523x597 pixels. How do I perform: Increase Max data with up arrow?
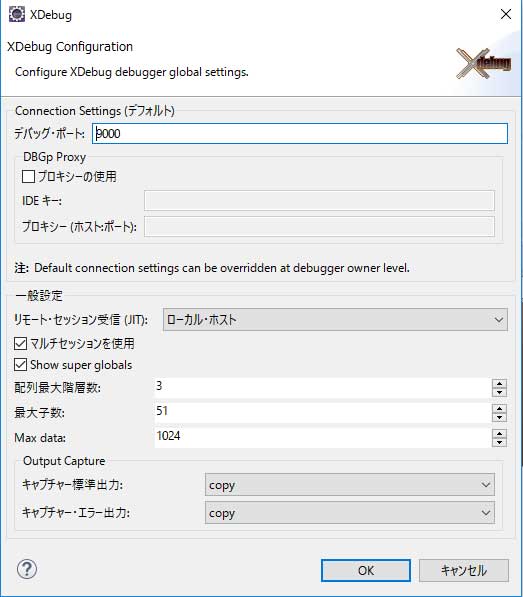coord(499,433)
